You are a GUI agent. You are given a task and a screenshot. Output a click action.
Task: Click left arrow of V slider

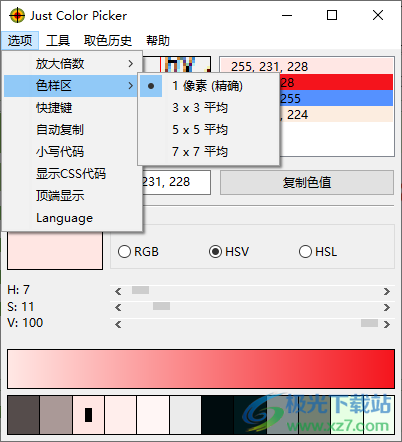[x=118, y=324]
